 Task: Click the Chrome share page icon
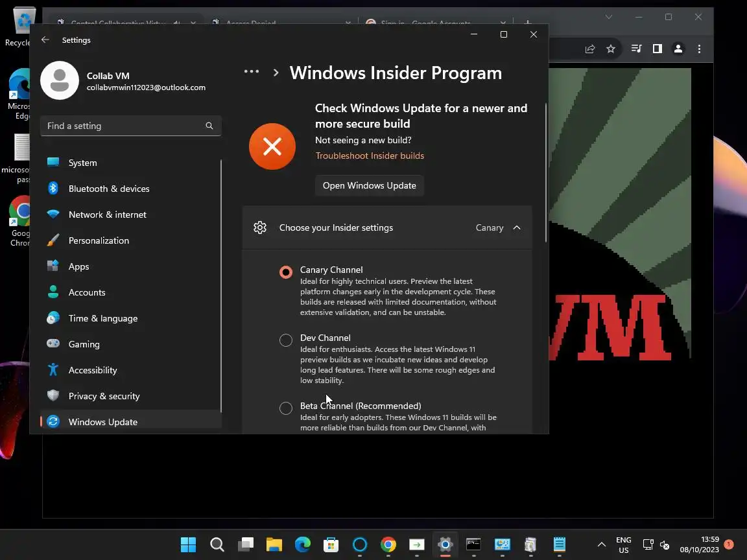pos(590,49)
